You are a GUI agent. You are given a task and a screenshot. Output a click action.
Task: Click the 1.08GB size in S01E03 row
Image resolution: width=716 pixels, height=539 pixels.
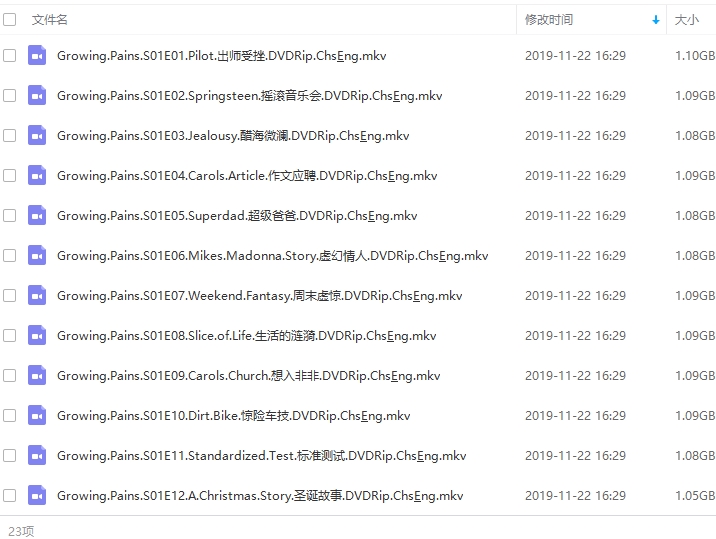[x=695, y=136]
